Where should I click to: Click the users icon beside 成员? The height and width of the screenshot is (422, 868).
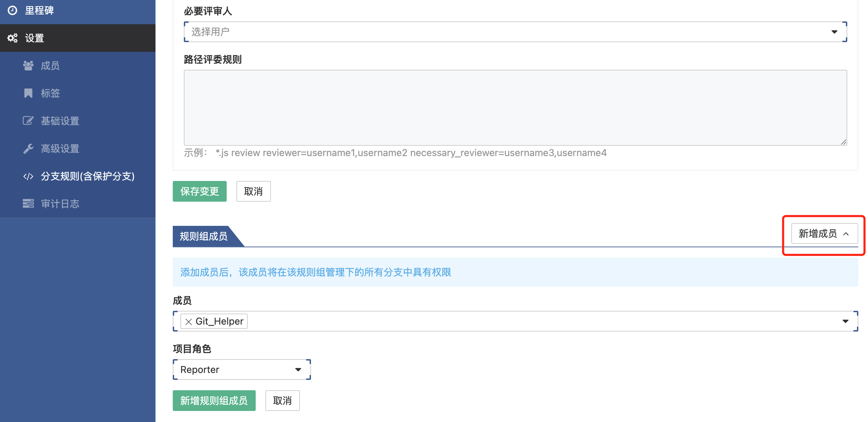coord(28,66)
